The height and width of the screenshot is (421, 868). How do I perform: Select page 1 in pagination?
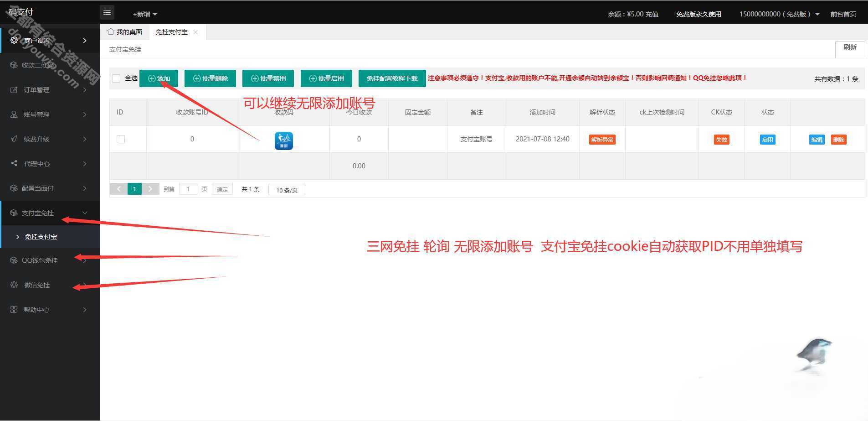(134, 189)
